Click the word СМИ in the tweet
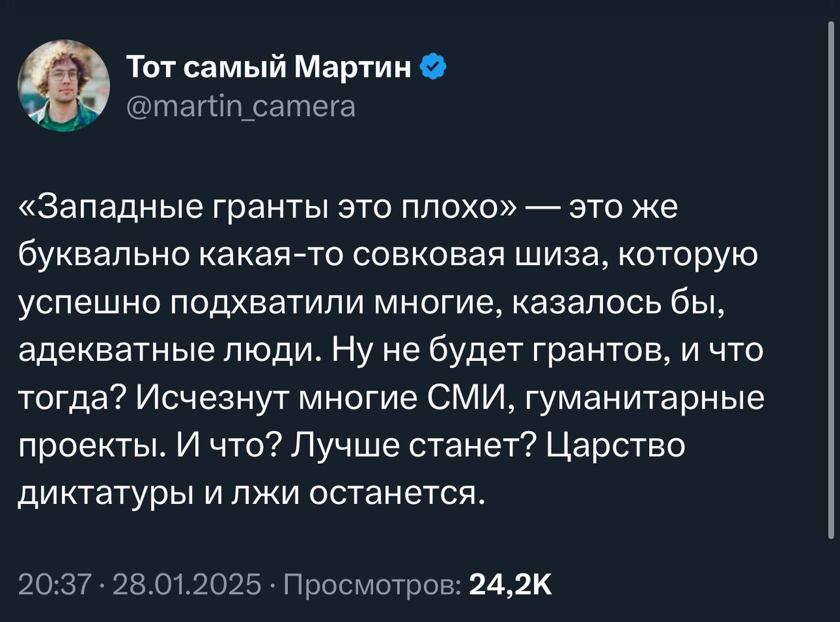Screen dimensions: 840x622 (x=473, y=399)
